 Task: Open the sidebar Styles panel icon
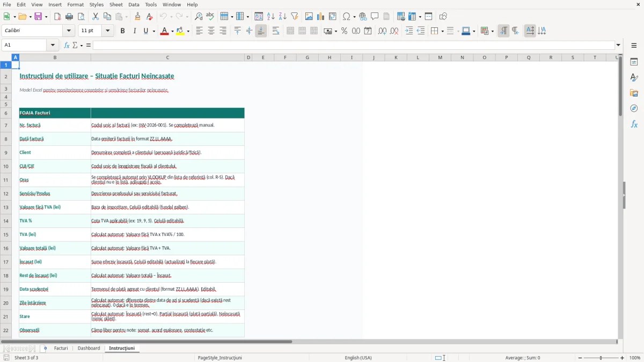point(634,78)
